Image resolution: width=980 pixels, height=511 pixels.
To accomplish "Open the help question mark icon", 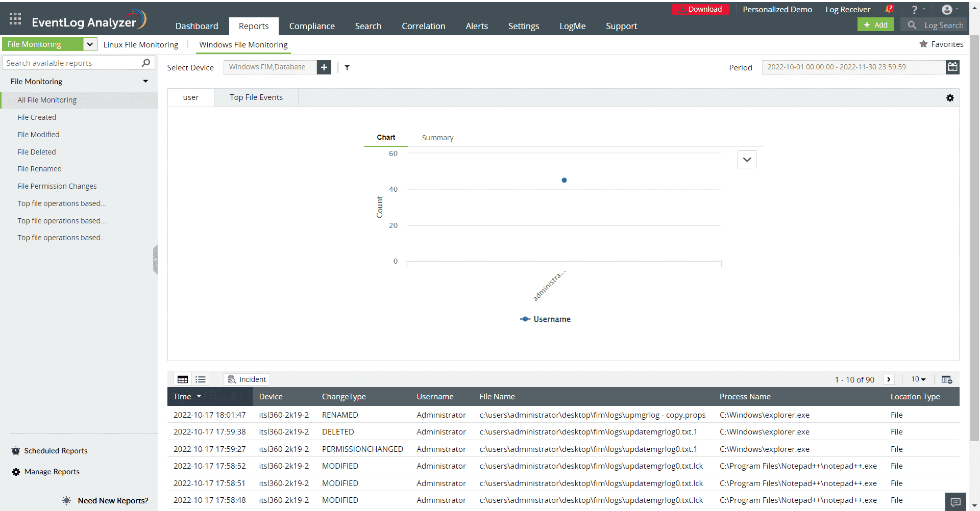I will [915, 10].
